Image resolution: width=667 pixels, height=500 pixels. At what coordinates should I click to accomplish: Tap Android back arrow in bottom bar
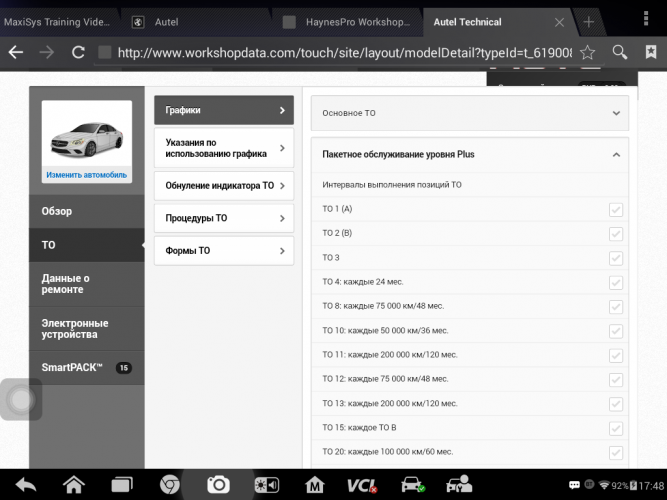(26, 485)
